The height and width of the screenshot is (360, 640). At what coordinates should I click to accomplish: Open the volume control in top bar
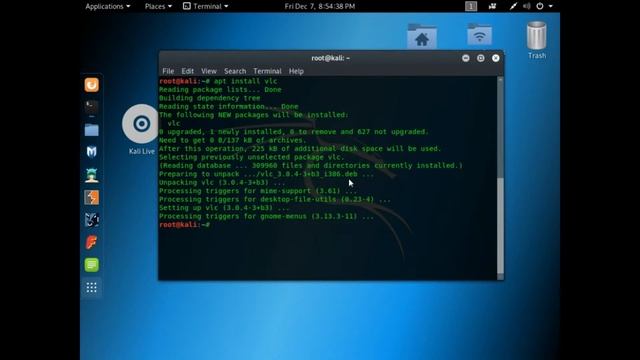pyautogui.click(x=527, y=6)
